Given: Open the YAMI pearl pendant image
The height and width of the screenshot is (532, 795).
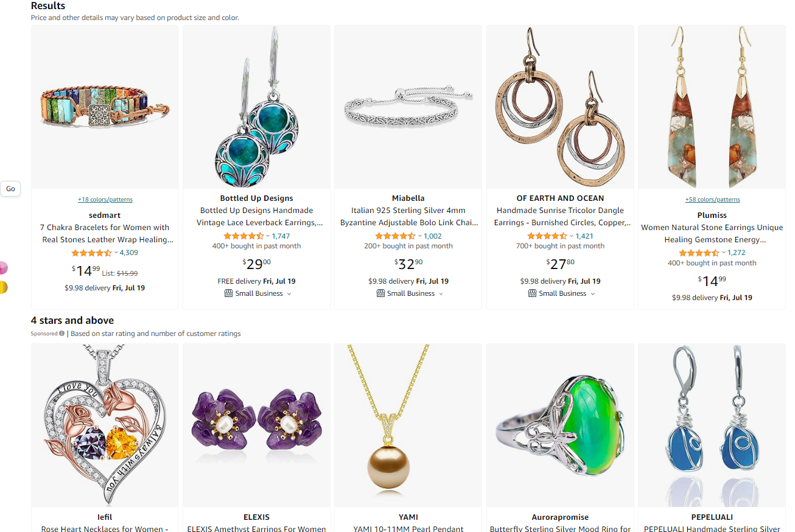Looking at the screenshot, I should 408,425.
